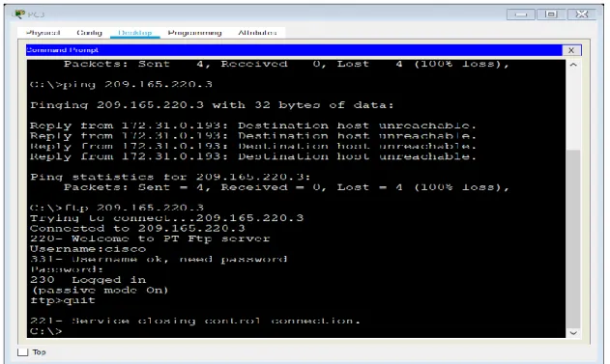Image resolution: width=610 pixels, height=364 pixels.
Task: Click the terminal vertical scrollbar thumb
Action: click(573, 238)
